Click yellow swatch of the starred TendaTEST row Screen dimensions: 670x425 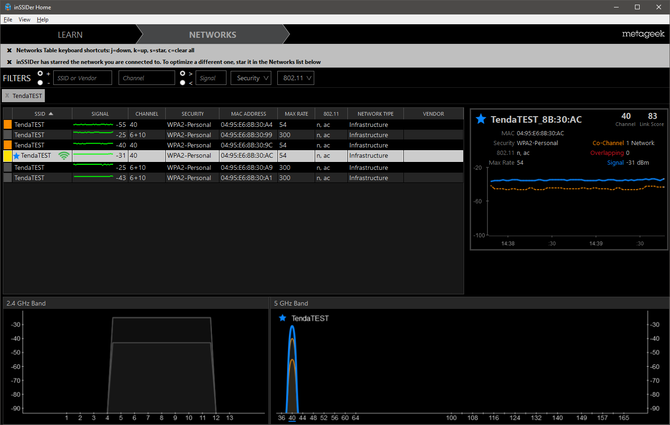click(8, 156)
